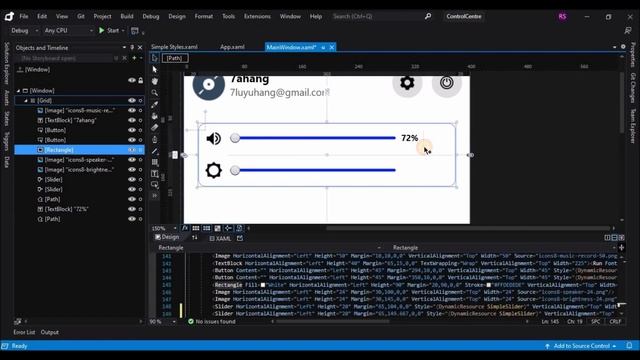The image size is (640, 360).
Task: Click the Start debugging button
Action: tap(109, 31)
